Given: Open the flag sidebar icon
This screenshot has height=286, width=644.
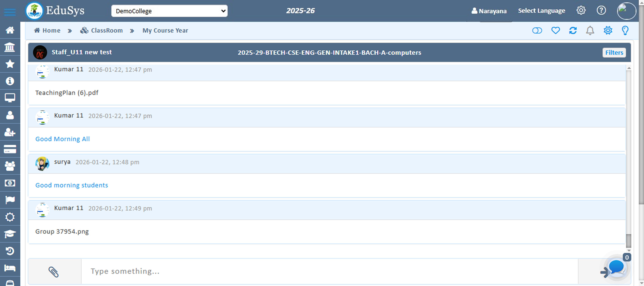Looking at the screenshot, I should tap(10, 200).
